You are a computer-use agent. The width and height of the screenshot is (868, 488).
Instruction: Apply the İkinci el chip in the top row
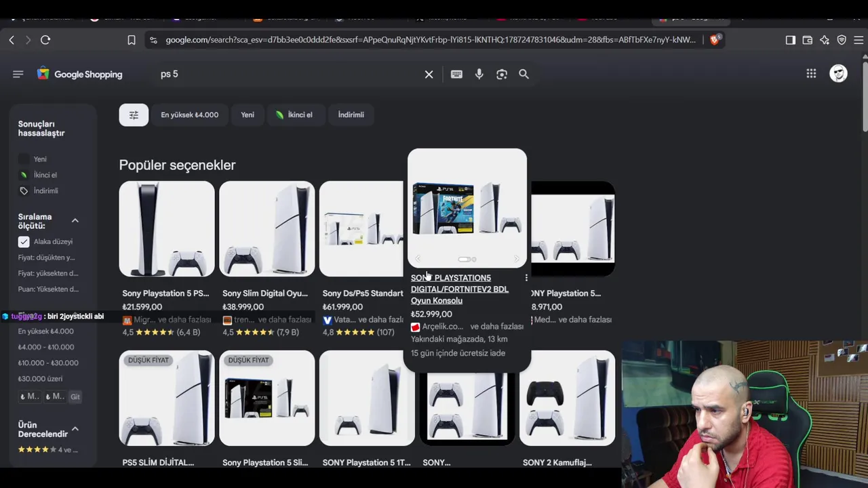[x=294, y=115]
